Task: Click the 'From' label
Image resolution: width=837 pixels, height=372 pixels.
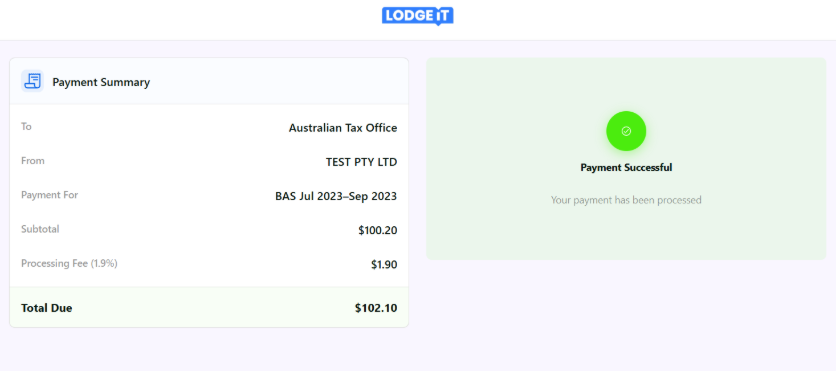Action: (x=33, y=161)
